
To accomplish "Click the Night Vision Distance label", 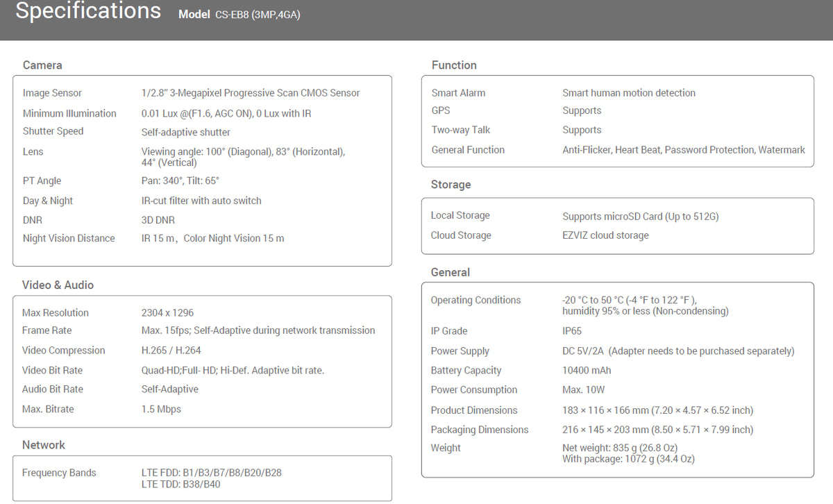I will 69,238.
